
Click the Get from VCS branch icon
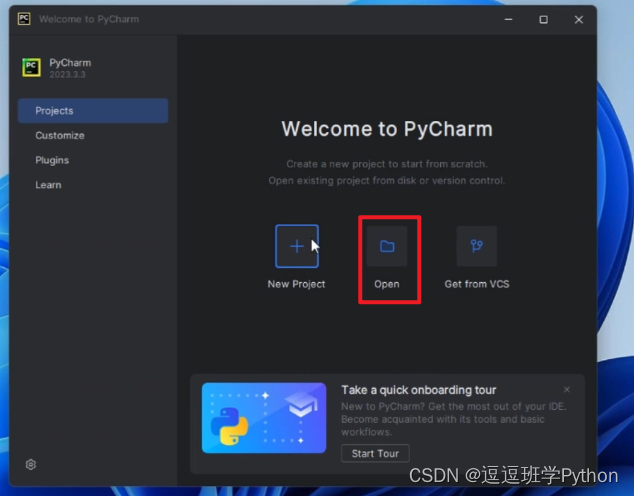click(x=477, y=246)
